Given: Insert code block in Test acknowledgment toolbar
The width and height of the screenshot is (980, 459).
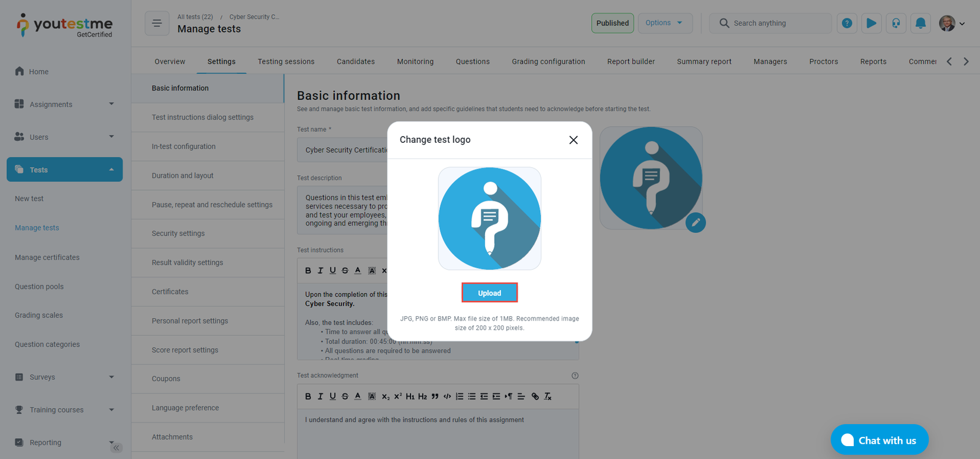Looking at the screenshot, I should [x=447, y=396].
